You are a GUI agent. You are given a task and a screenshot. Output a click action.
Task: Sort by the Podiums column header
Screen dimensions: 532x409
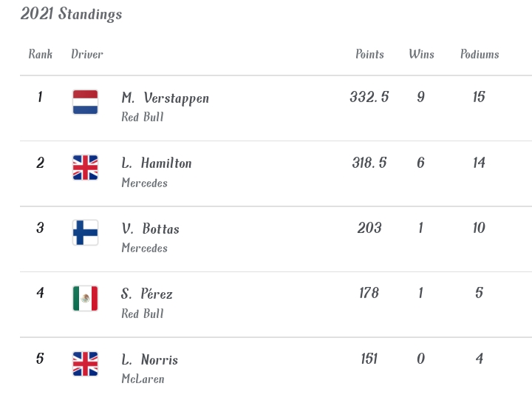480,54
